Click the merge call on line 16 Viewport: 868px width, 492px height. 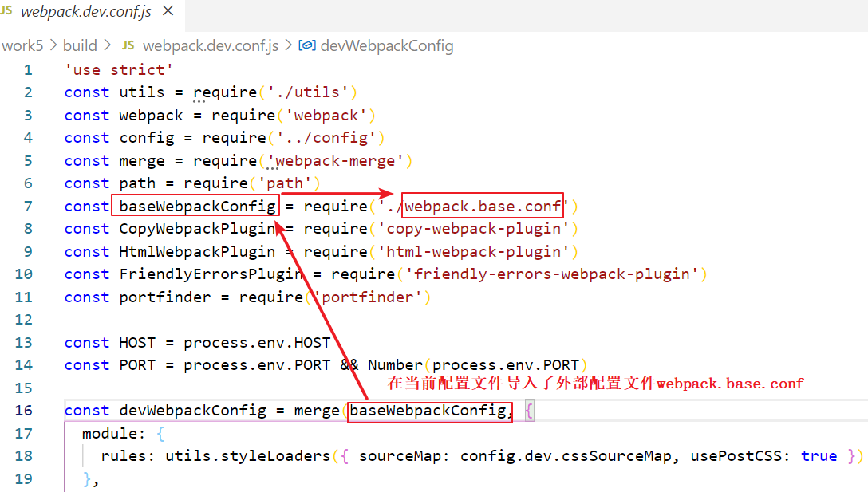tap(317, 411)
